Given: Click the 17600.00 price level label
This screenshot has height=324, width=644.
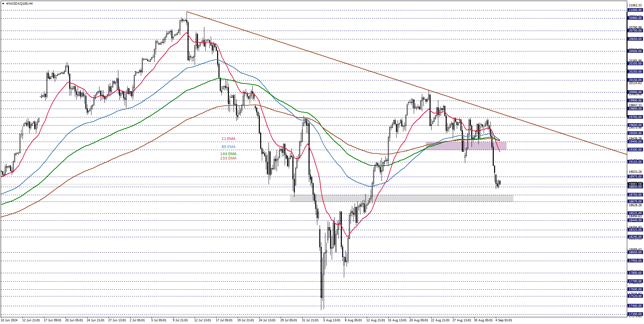Looking at the screenshot, I should pyautogui.click(x=635, y=289).
